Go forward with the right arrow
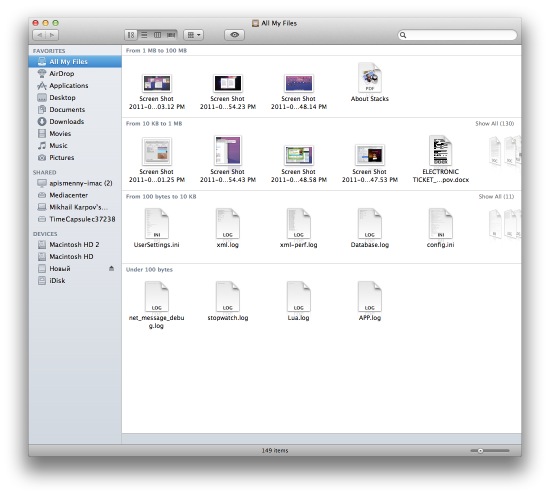 [52, 35]
